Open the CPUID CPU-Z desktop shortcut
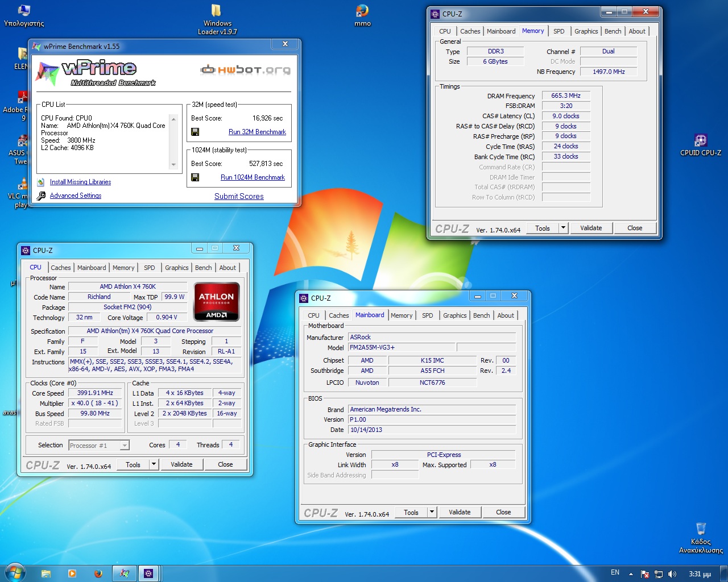728x582 pixels. click(x=700, y=144)
